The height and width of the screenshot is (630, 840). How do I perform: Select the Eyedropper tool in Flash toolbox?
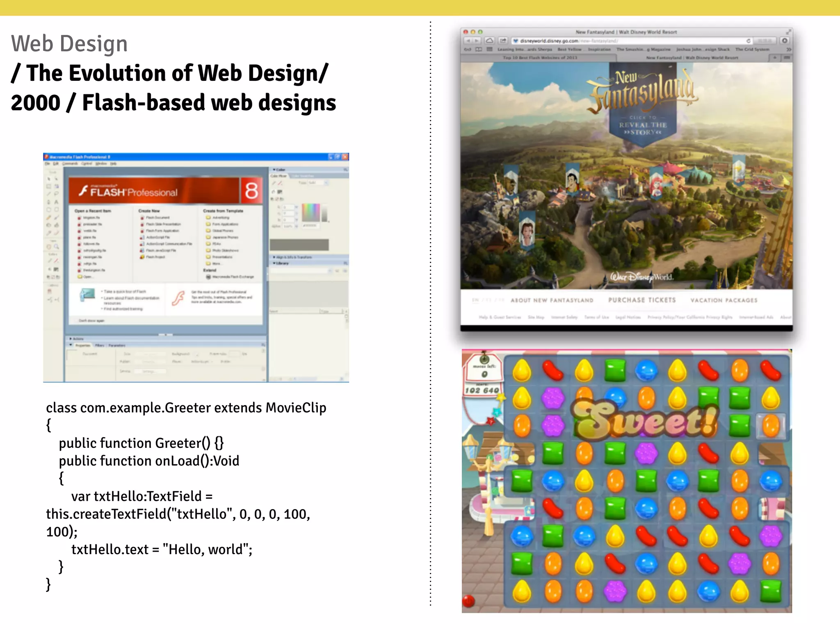pos(49,233)
